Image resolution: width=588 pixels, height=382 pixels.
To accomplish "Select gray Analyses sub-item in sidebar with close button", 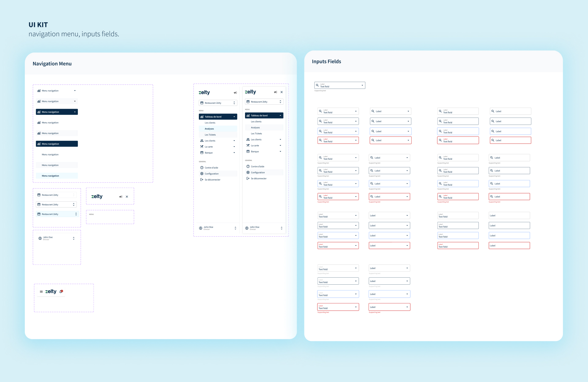I will click(x=264, y=128).
